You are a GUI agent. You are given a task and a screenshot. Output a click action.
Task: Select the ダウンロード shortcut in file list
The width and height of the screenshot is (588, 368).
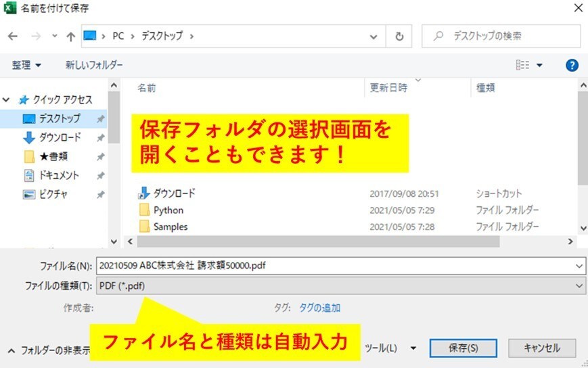point(175,193)
